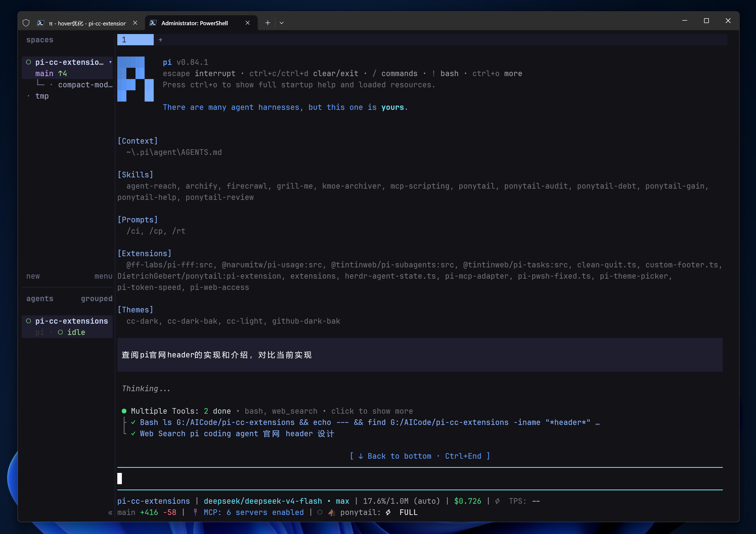Click main +416 -58 git status
This screenshot has height=534, width=756.
pos(147,512)
